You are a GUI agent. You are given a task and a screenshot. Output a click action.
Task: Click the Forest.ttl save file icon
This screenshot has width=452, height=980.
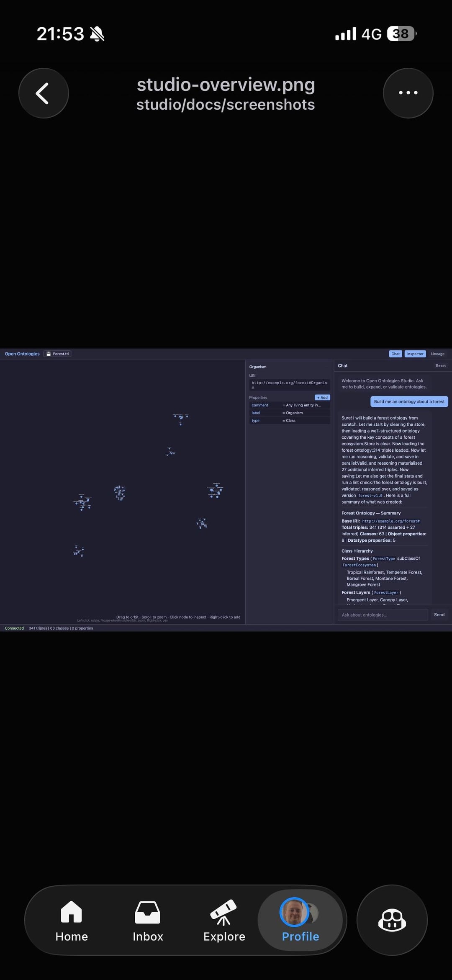[x=49, y=354]
